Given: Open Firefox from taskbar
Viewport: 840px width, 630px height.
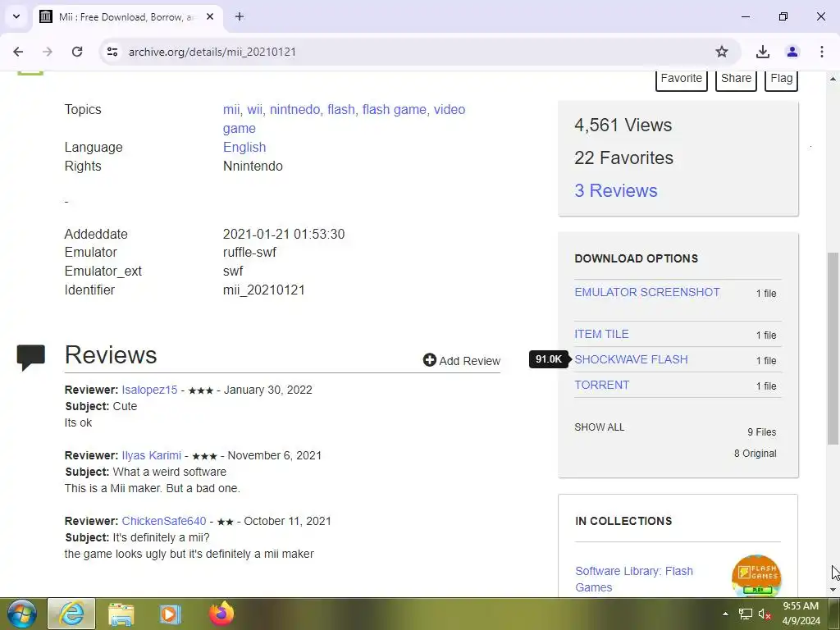Looking at the screenshot, I should click(x=221, y=614).
